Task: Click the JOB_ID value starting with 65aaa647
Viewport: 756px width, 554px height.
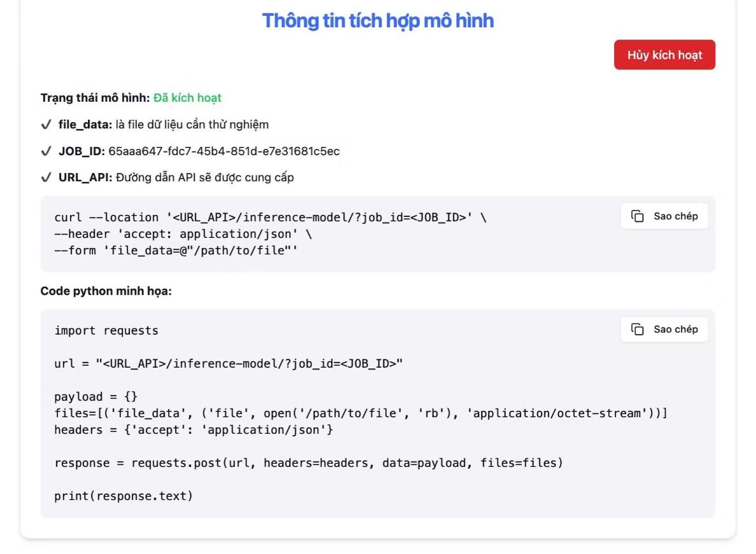Action: [224, 151]
